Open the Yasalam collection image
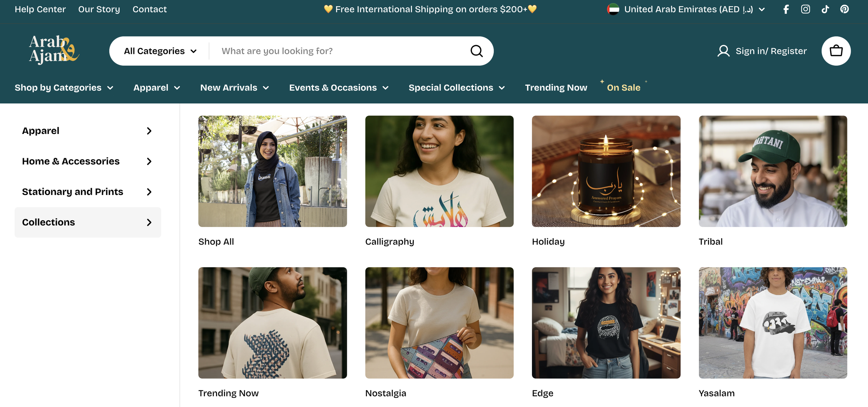This screenshot has width=868, height=407. pyautogui.click(x=773, y=323)
